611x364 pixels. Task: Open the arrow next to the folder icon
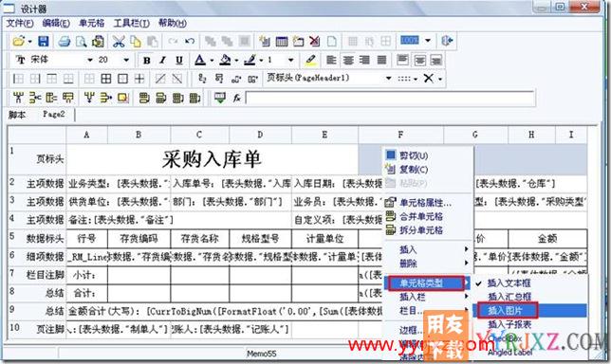(30, 42)
